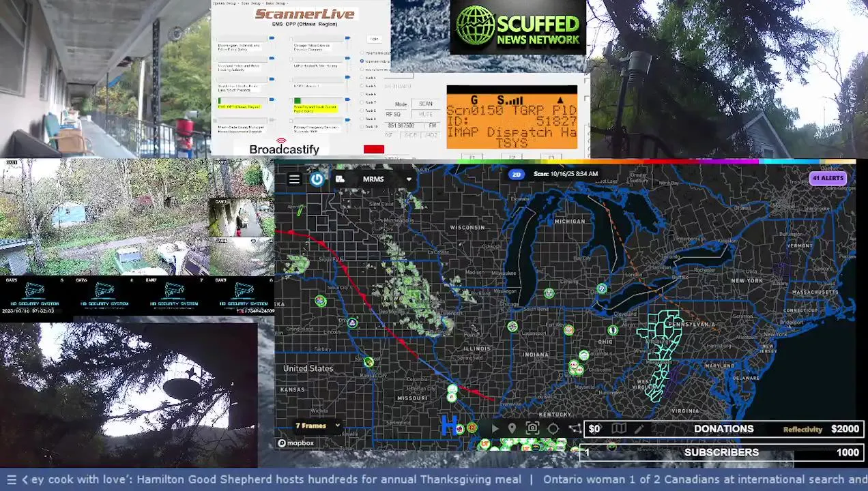Toggle the 2D view mode badge
The width and height of the screenshot is (868, 491).
point(517,175)
